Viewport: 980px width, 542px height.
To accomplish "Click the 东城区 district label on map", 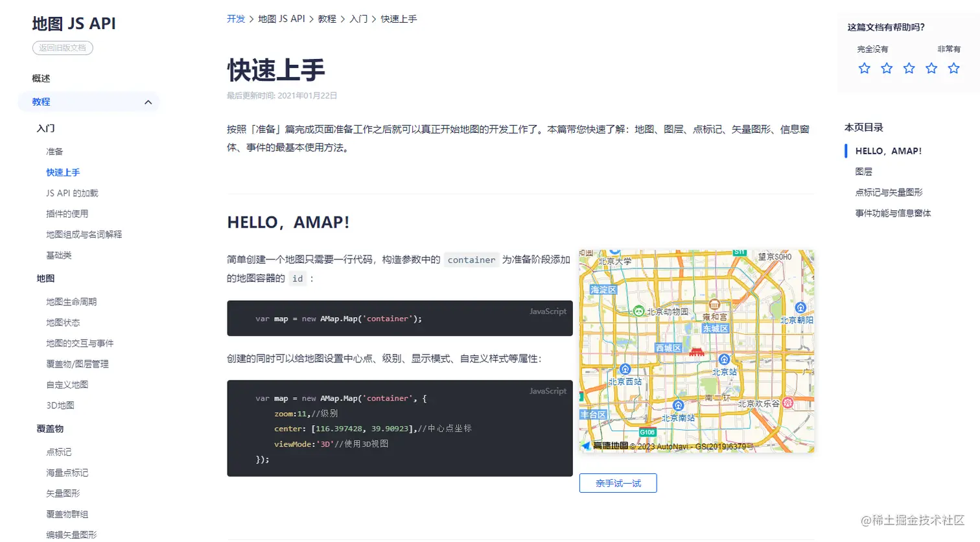I will pos(716,329).
